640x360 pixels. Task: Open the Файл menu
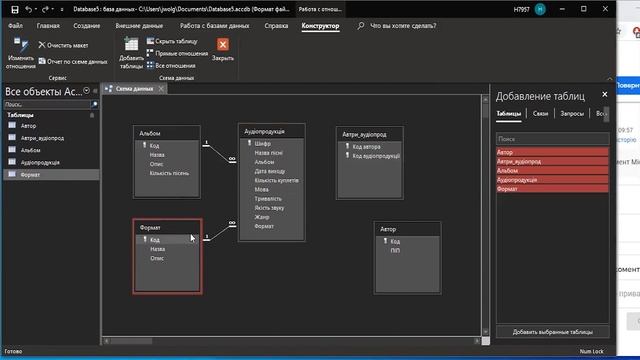coord(15,26)
